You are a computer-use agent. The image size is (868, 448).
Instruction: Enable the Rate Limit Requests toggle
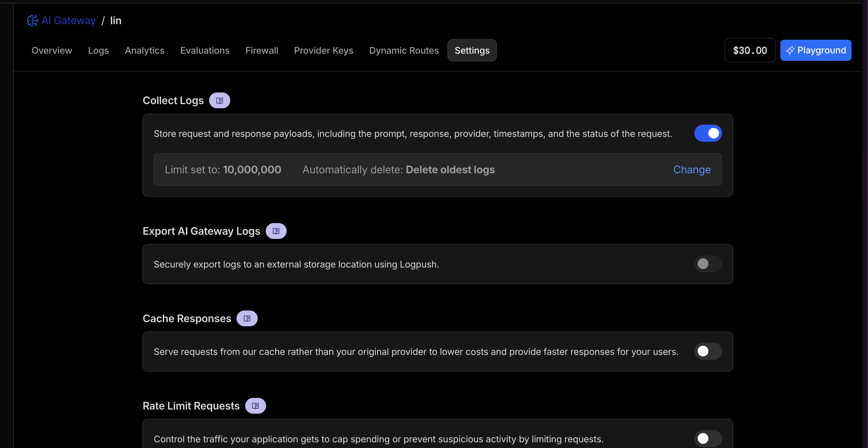[708, 438]
